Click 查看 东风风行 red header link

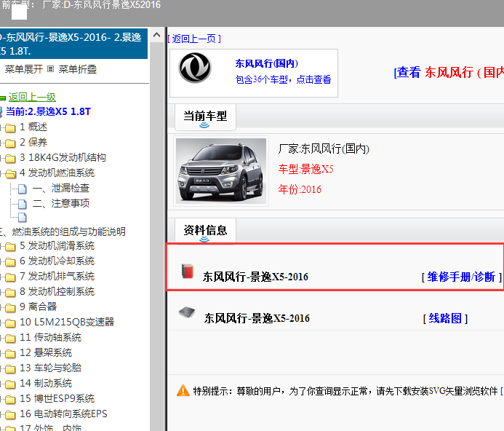coord(449,72)
